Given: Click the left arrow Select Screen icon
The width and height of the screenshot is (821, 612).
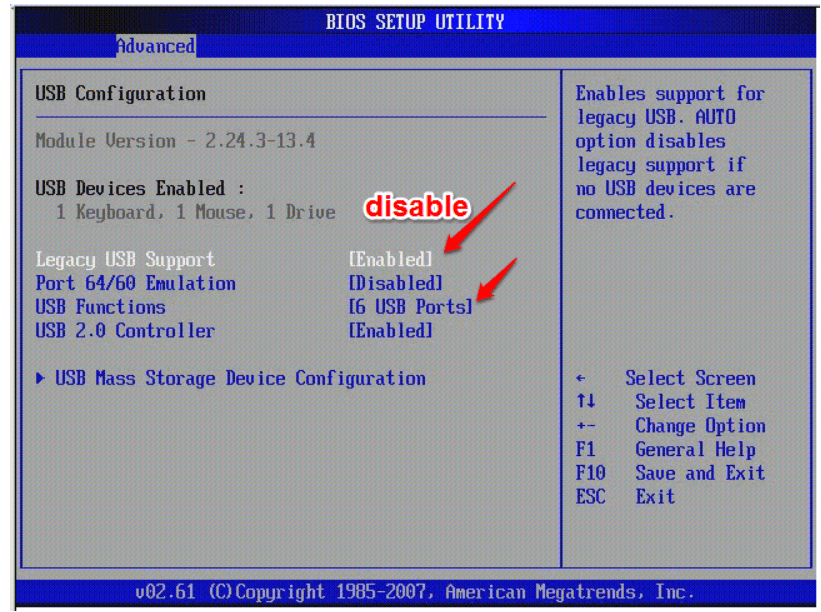Looking at the screenshot, I should point(580,378).
